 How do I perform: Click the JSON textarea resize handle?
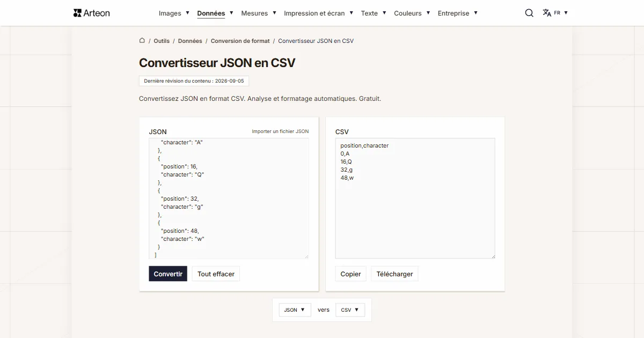coord(306,256)
